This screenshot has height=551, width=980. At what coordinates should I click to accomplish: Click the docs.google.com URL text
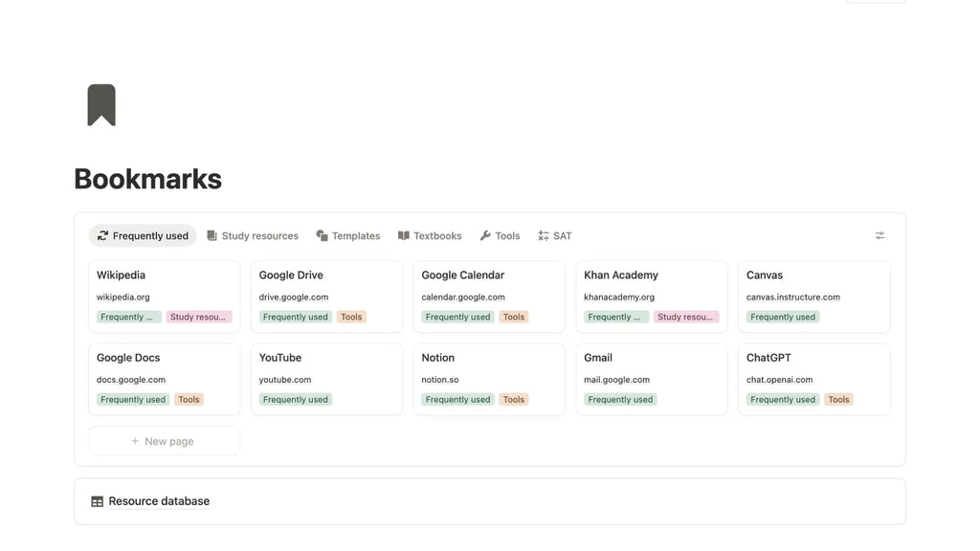click(x=130, y=379)
